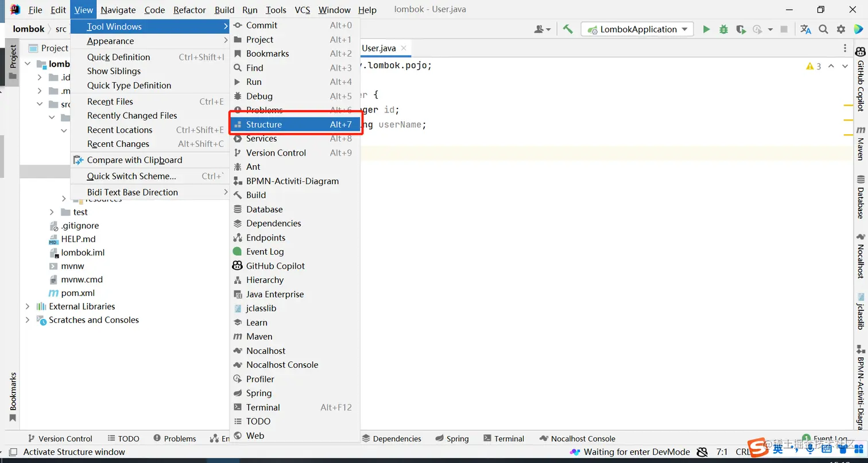Toggle tool window bars at status bar corner
The image size is (868, 463).
(x=13, y=452)
